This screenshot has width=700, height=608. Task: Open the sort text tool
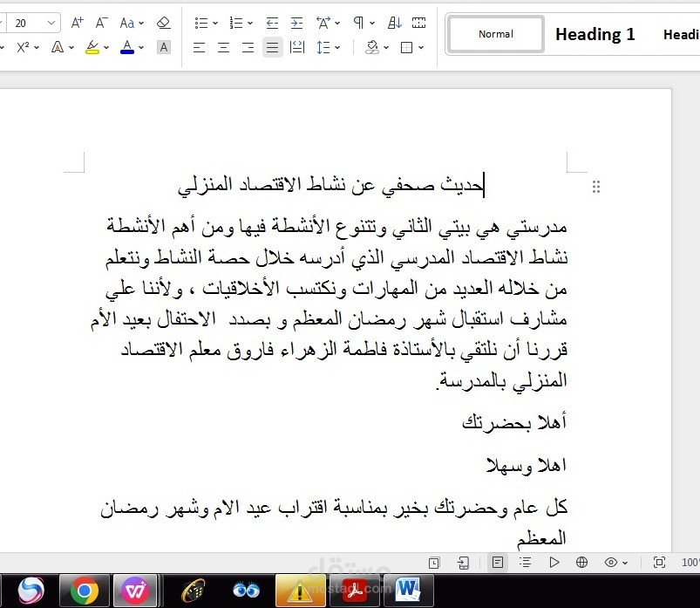(x=394, y=23)
